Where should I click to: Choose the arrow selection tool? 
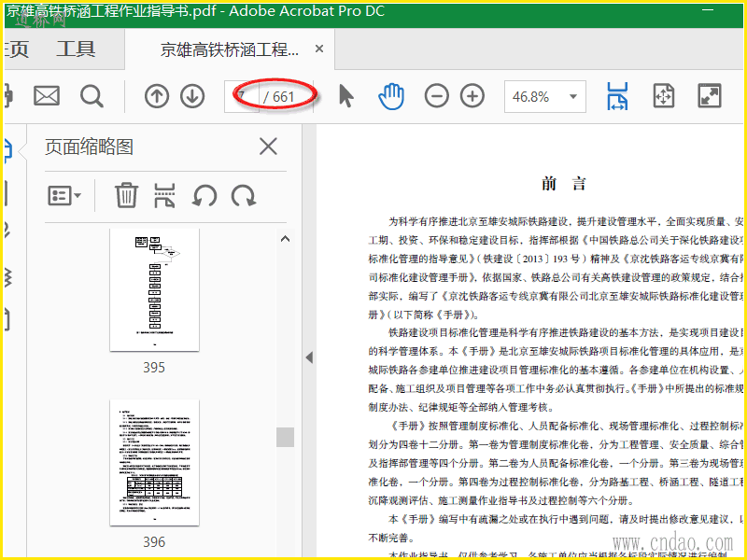pyautogui.click(x=346, y=96)
